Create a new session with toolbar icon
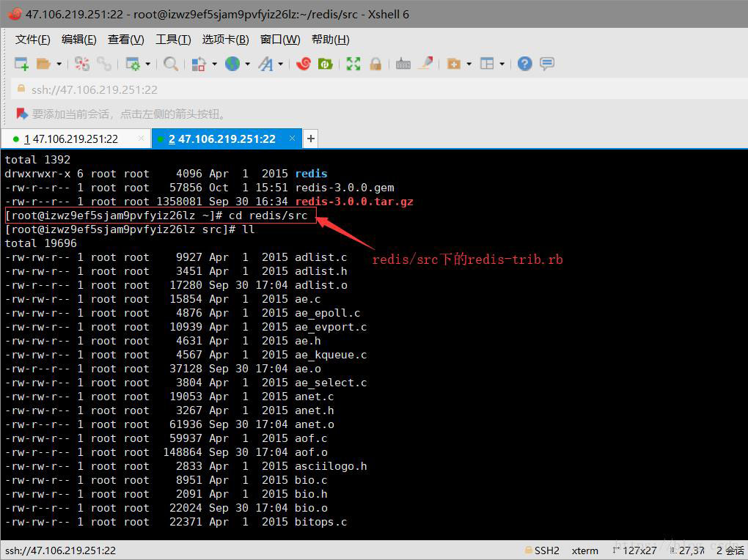This screenshot has width=748, height=560. 21,64
